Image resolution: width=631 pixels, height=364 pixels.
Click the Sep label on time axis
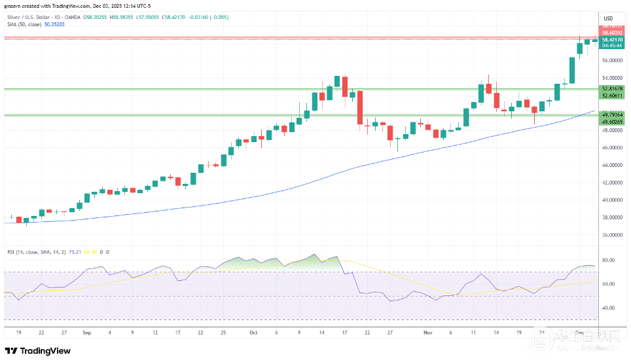pos(86,332)
